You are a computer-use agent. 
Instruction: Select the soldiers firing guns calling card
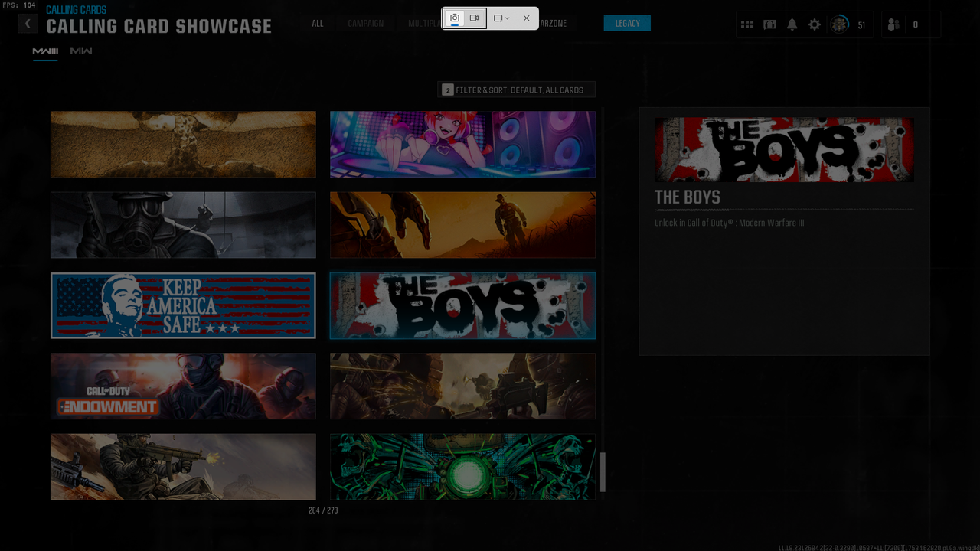click(x=462, y=386)
